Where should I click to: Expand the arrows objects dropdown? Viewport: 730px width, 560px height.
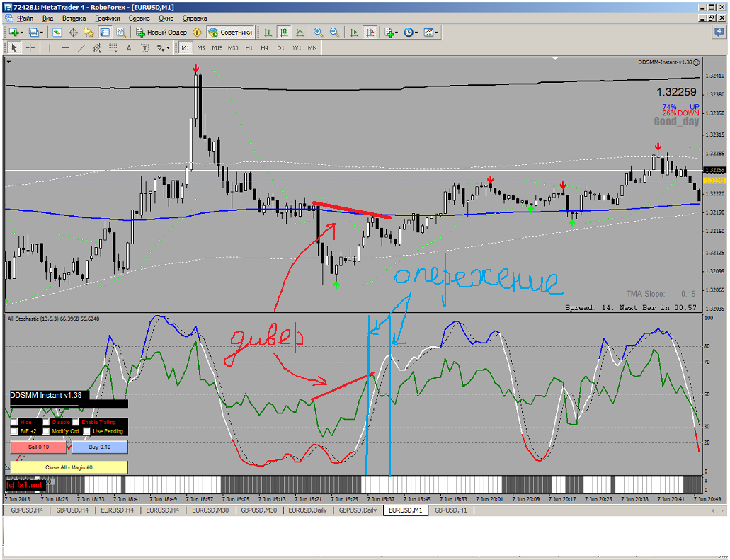point(163,47)
